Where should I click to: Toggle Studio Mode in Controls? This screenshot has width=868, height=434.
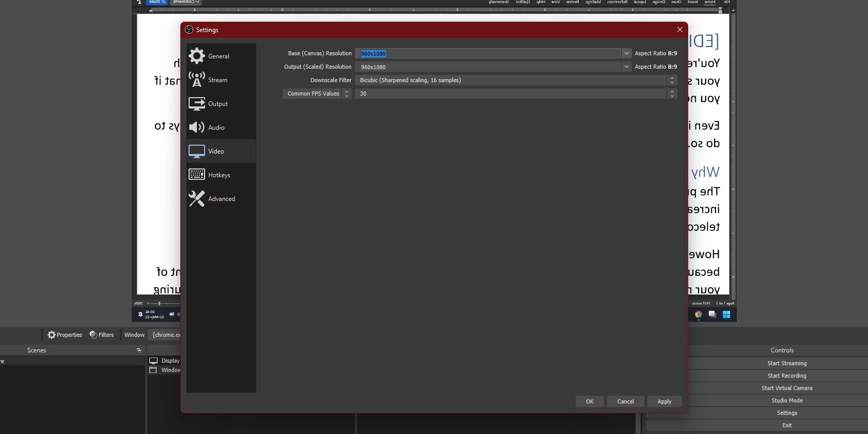pos(786,400)
